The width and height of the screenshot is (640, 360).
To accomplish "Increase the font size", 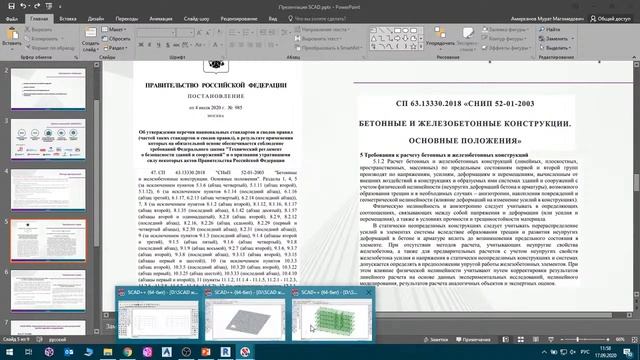I will tap(199, 33).
